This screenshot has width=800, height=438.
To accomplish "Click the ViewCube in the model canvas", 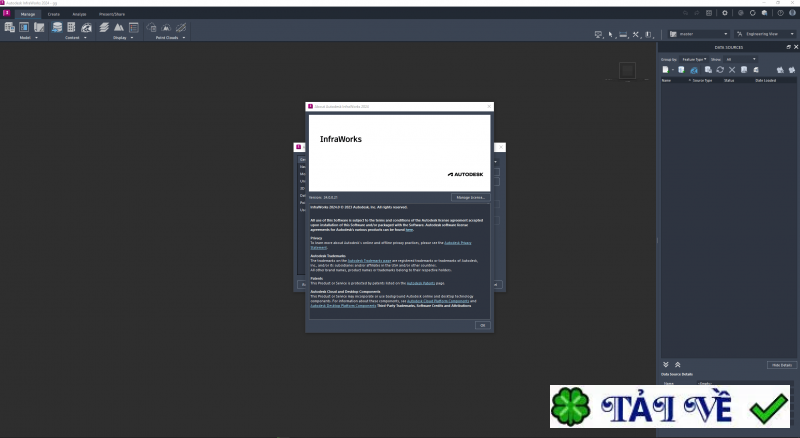I will [628, 70].
